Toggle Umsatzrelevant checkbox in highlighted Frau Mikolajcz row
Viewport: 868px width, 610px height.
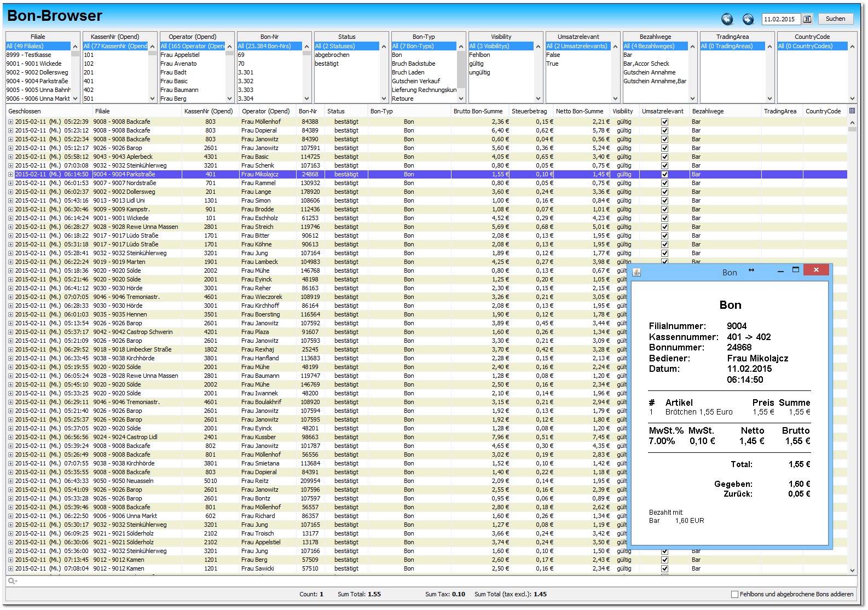point(664,174)
